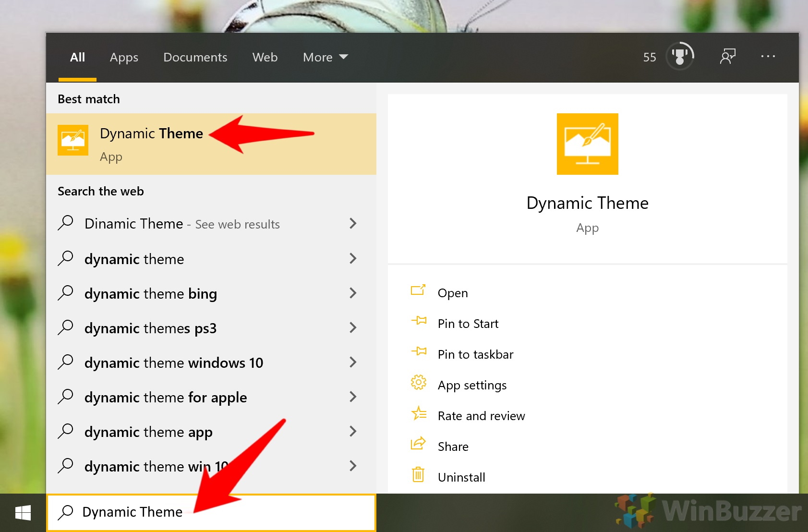Open the three-dot options menu
This screenshot has width=808, height=532.
pyautogui.click(x=768, y=56)
